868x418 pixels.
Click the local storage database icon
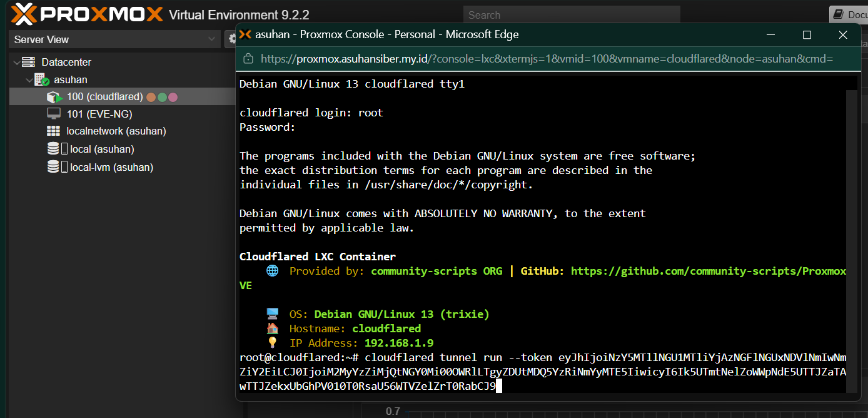click(53, 149)
